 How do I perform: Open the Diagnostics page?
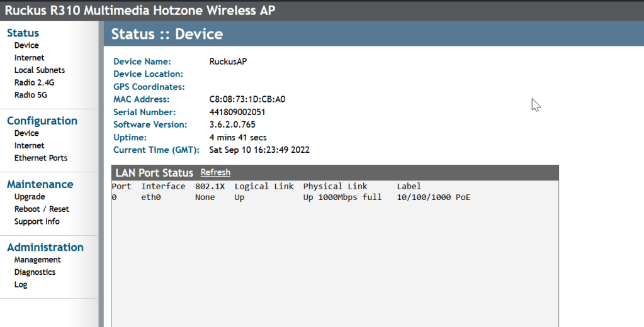(35, 272)
